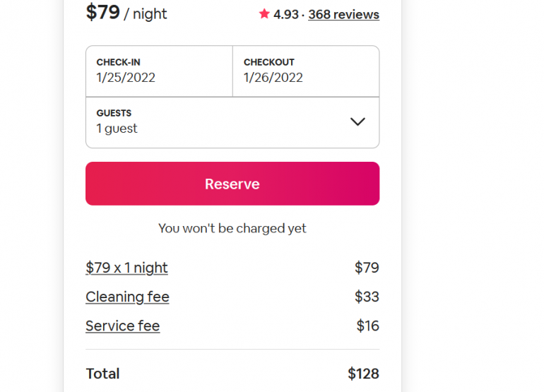Click the GUESTS label

pos(114,113)
